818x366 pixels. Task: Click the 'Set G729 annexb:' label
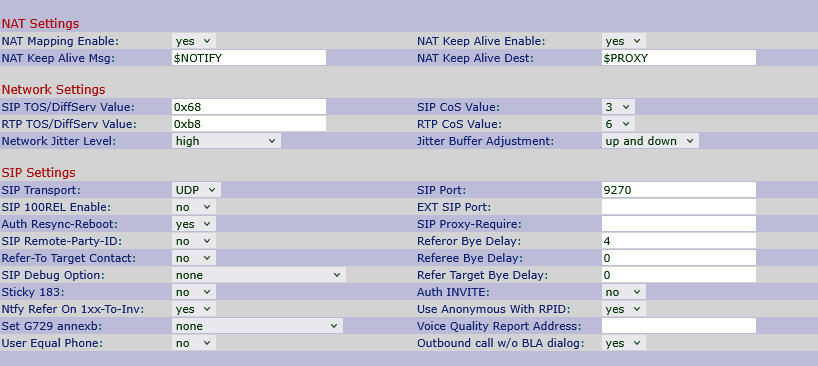tap(51, 326)
